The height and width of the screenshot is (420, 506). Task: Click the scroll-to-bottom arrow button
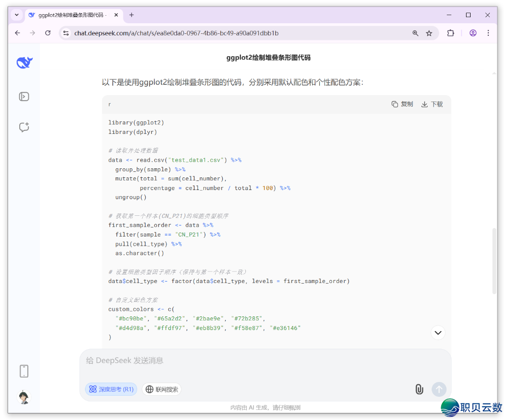(x=438, y=333)
